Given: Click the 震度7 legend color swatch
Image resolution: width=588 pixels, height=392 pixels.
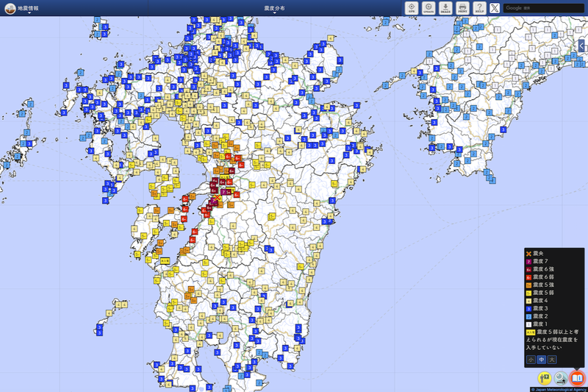Looking at the screenshot, I should click(528, 262).
